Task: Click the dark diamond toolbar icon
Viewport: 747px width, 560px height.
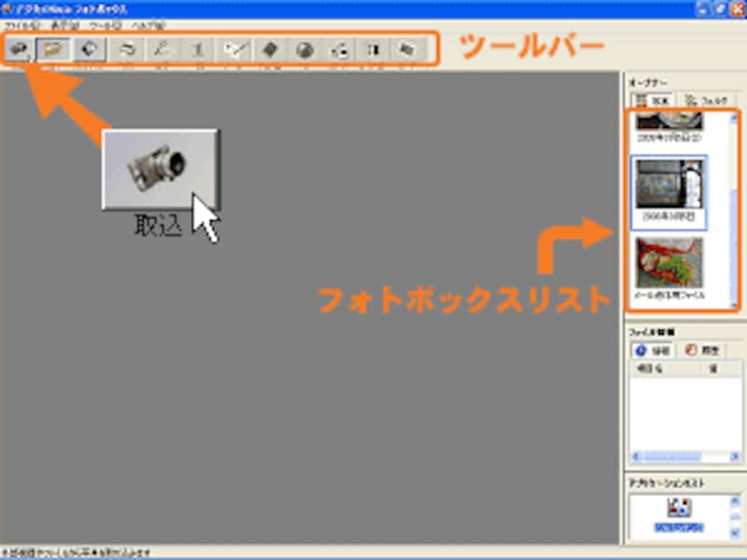Action: (270, 49)
